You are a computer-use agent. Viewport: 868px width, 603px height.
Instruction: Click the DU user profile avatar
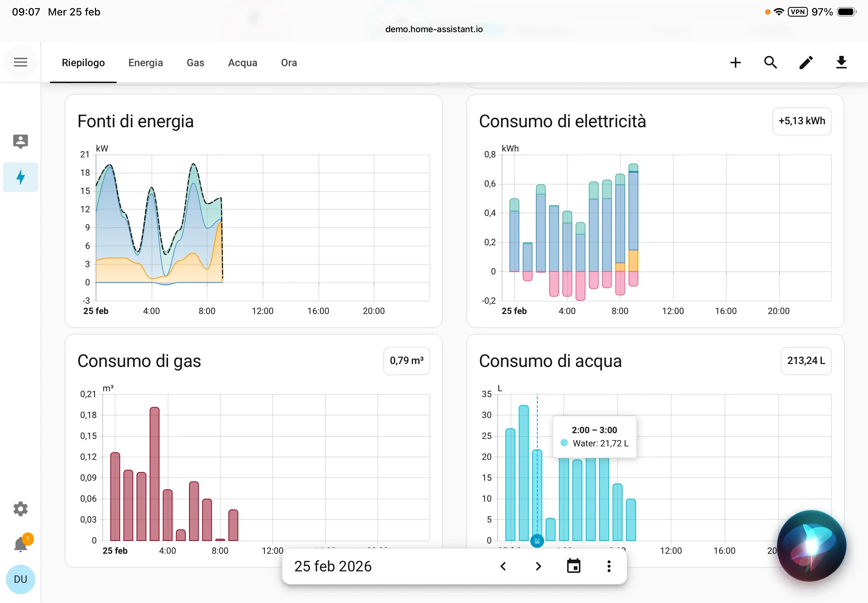[20, 579]
